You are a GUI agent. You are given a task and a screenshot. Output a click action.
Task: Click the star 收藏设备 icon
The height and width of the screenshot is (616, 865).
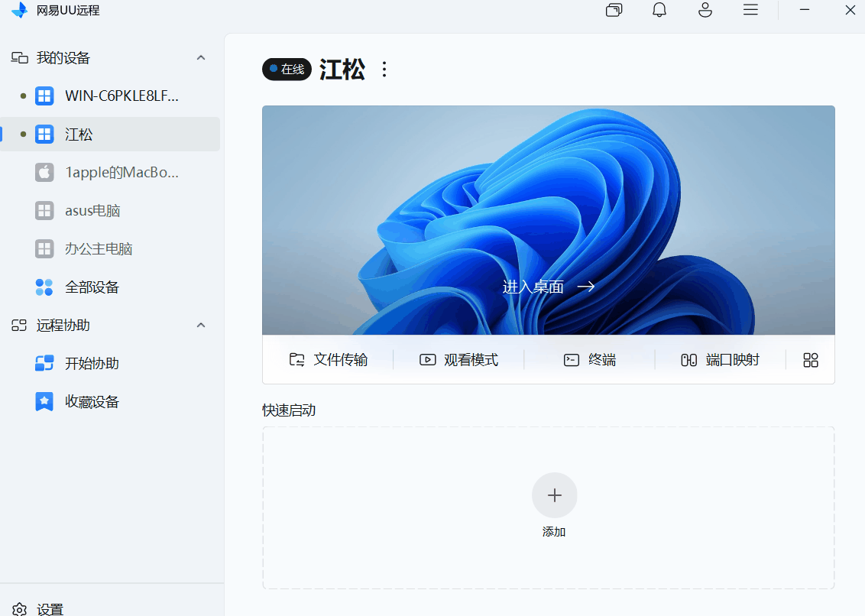click(x=44, y=401)
